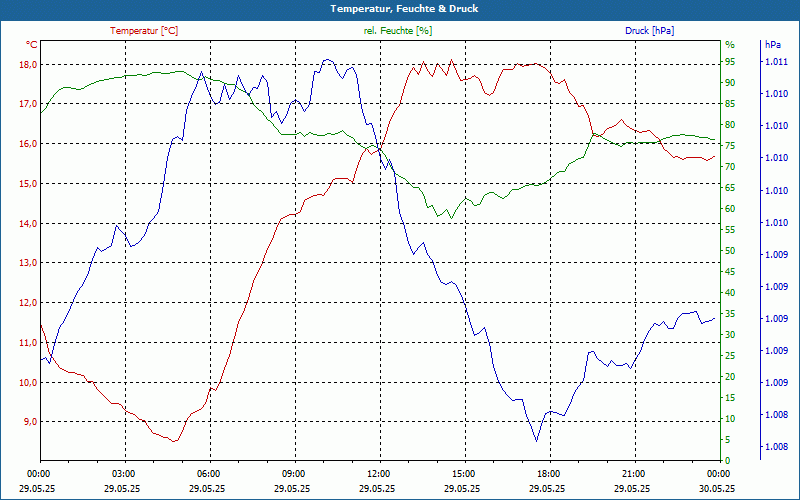
Task: Click the 29.05.25 date under 18:00
Action: coord(547,488)
